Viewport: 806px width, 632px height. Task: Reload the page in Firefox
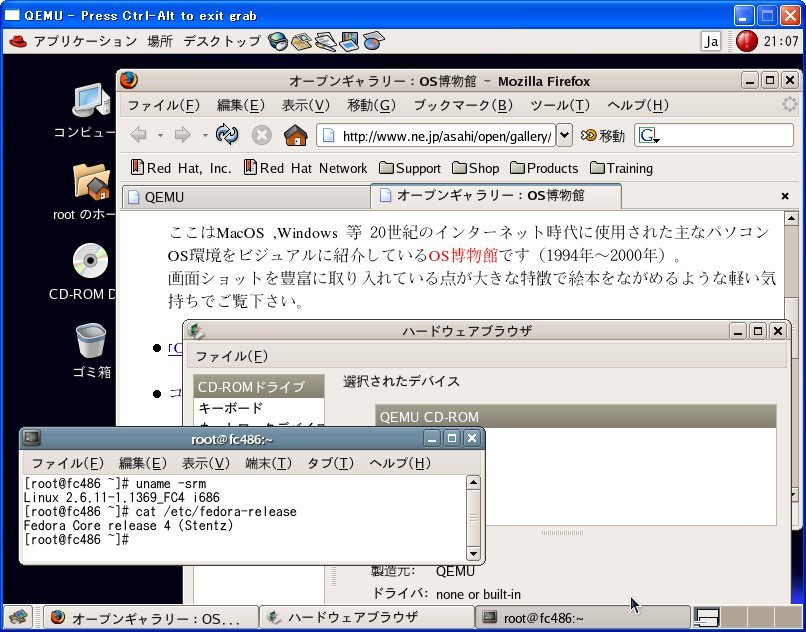227,135
